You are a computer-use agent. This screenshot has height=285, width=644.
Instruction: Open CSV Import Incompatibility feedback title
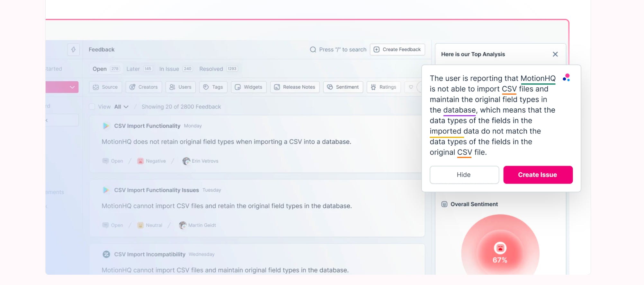click(x=150, y=254)
